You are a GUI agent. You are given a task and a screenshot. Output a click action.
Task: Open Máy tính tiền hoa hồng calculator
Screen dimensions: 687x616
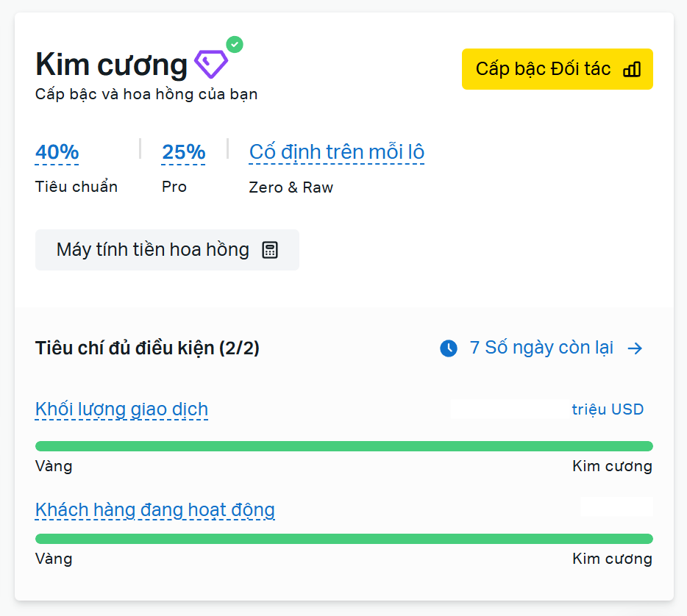pyautogui.click(x=167, y=250)
